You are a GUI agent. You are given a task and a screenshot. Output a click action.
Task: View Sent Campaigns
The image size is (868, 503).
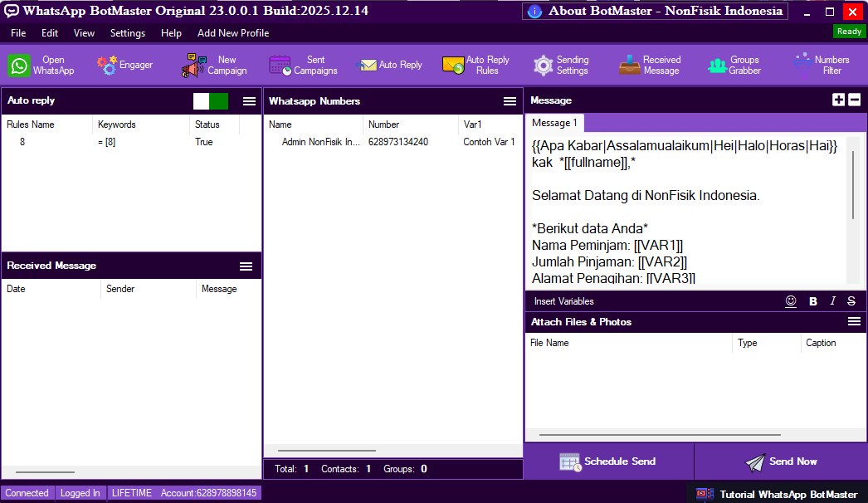(x=303, y=66)
